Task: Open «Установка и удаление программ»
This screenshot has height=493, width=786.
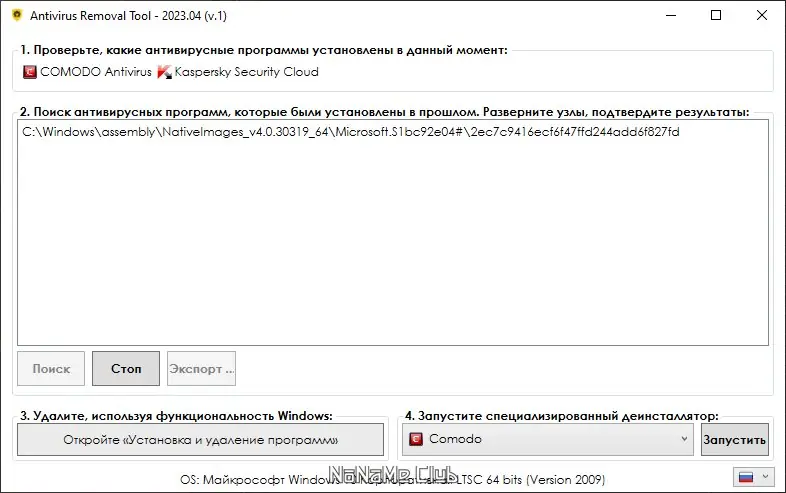Action: click(201, 440)
